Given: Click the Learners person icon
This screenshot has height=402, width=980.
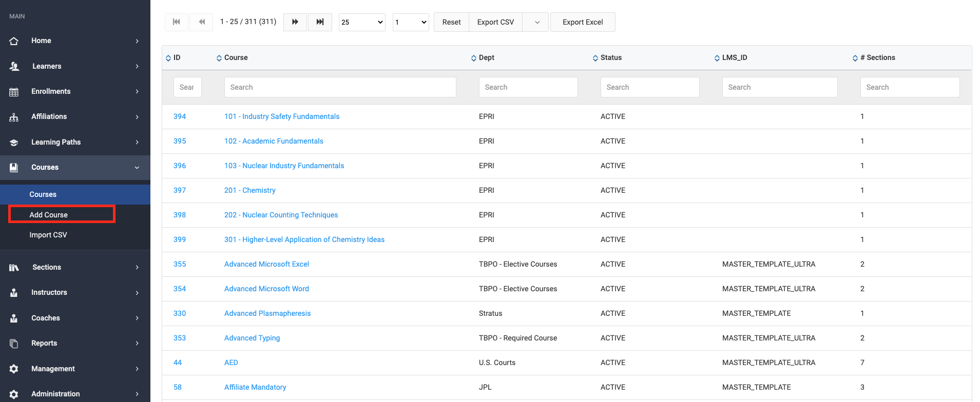Looking at the screenshot, I should click(14, 66).
